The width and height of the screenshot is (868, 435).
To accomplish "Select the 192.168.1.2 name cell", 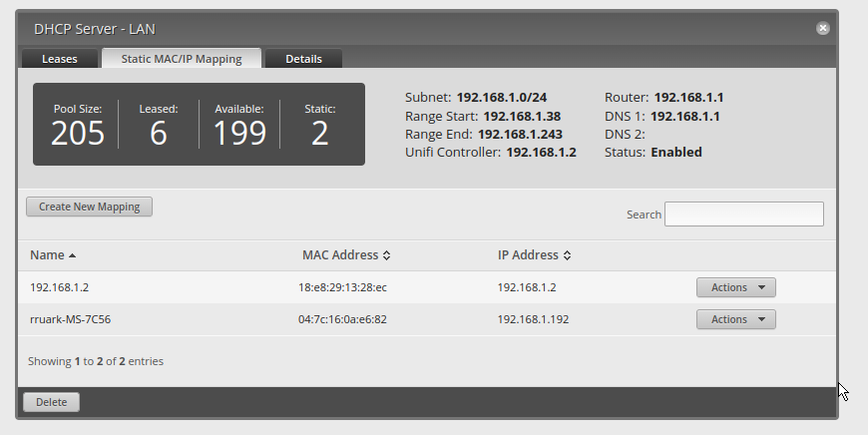I will (58, 287).
